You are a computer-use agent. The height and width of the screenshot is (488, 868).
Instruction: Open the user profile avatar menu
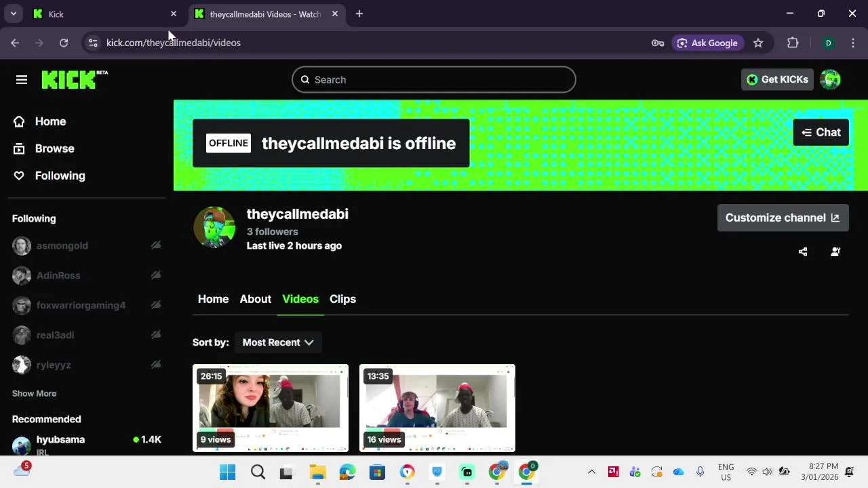(831, 79)
